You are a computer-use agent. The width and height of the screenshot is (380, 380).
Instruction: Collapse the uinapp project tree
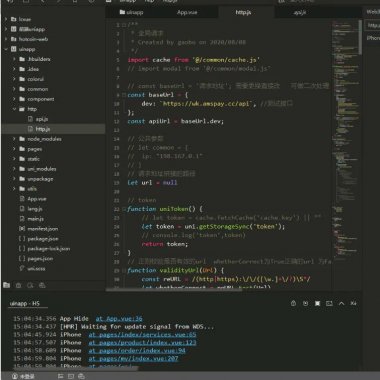(x=6, y=49)
